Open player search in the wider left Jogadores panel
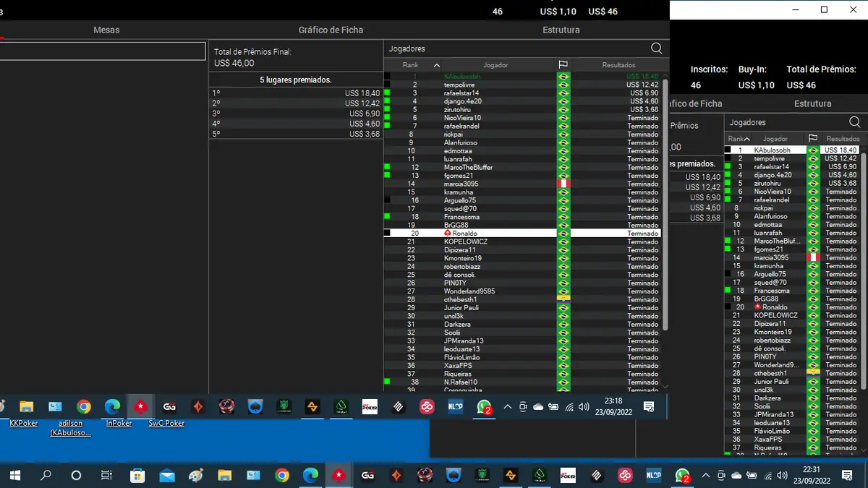 (x=656, y=48)
